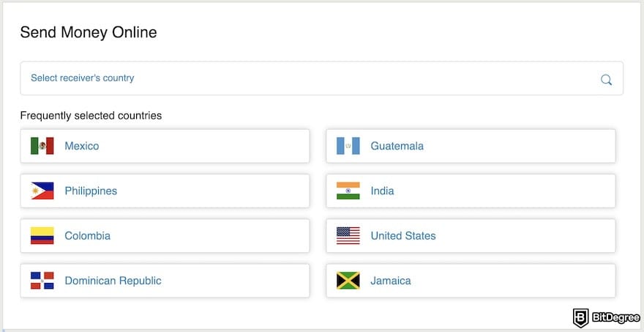This screenshot has width=644, height=332.
Task: Click the Dominican Republic flag icon
Action: 42,281
